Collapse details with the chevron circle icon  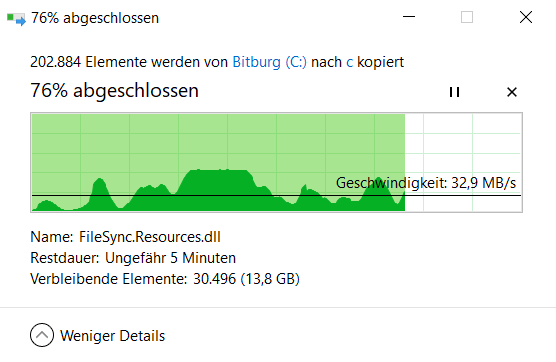click(42, 335)
